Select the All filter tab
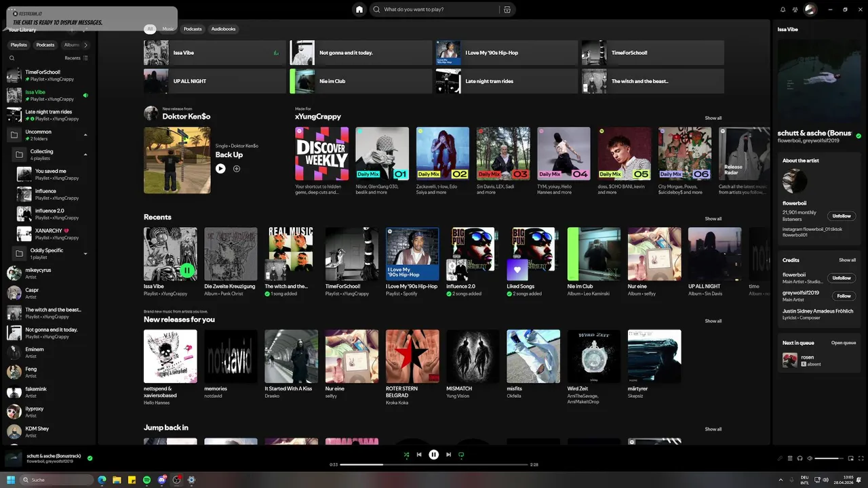 tap(150, 29)
